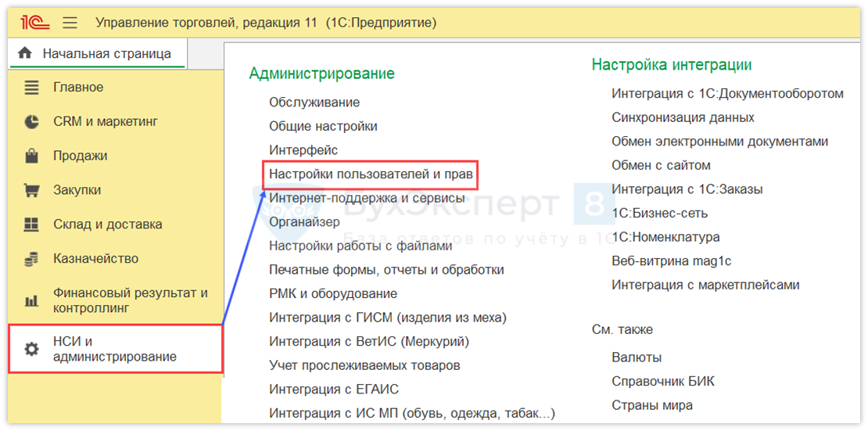Open Учет прослеживаемых товаров
Image resolution: width=868 pixels, height=431 pixels.
coord(365,365)
